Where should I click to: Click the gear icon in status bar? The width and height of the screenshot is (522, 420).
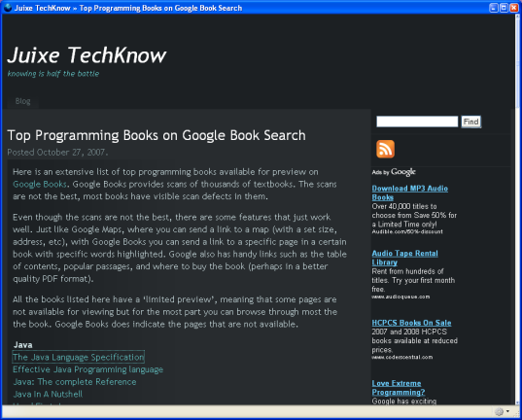point(499,411)
